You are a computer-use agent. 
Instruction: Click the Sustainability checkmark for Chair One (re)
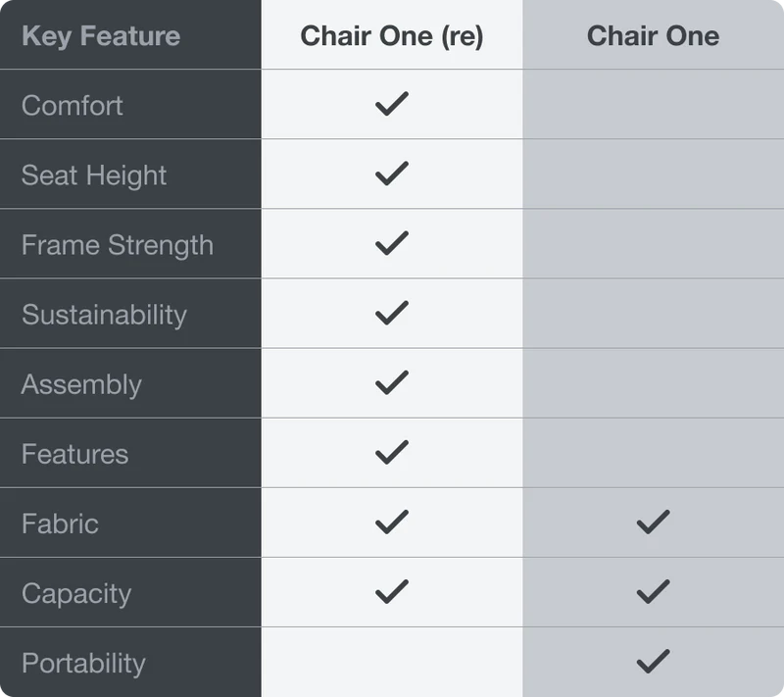[391, 314]
